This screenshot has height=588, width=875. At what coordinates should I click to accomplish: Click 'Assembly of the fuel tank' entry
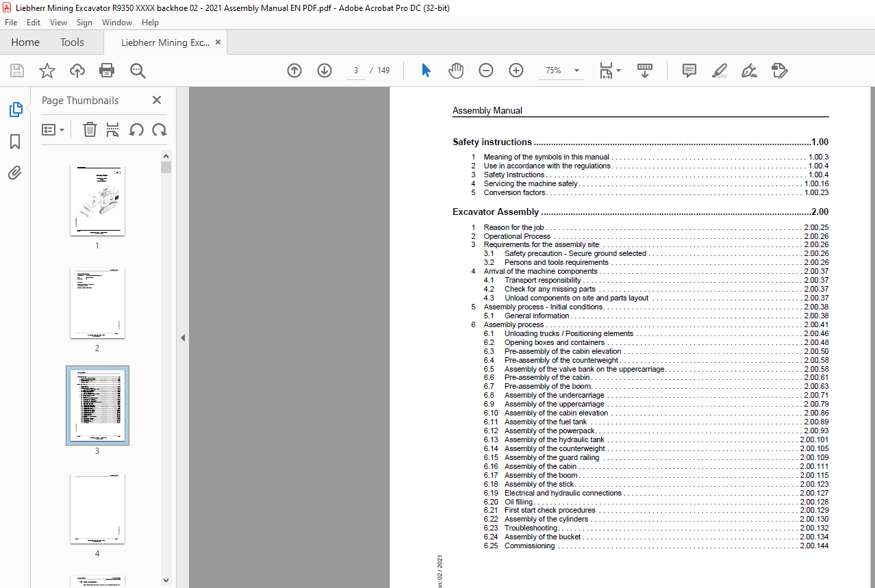(656, 422)
